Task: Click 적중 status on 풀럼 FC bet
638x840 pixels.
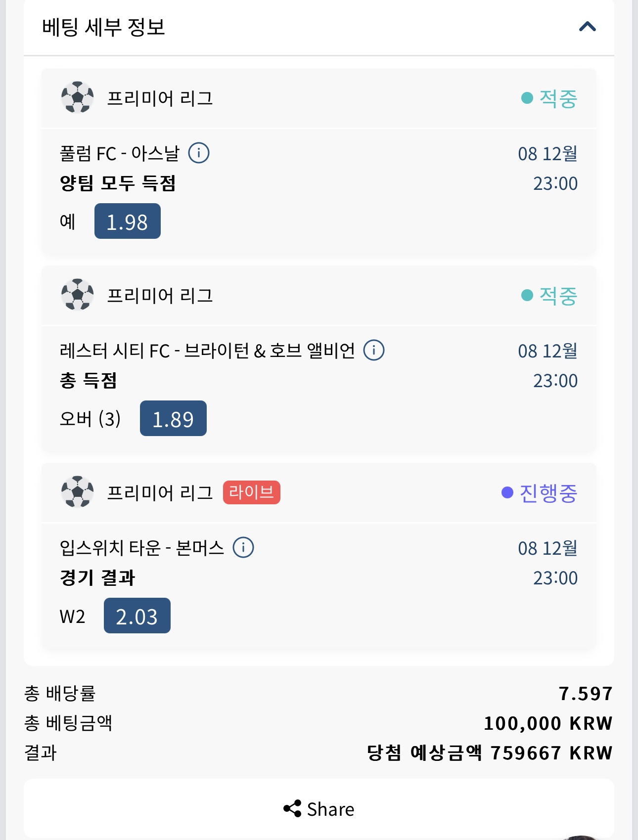Action: (549, 98)
